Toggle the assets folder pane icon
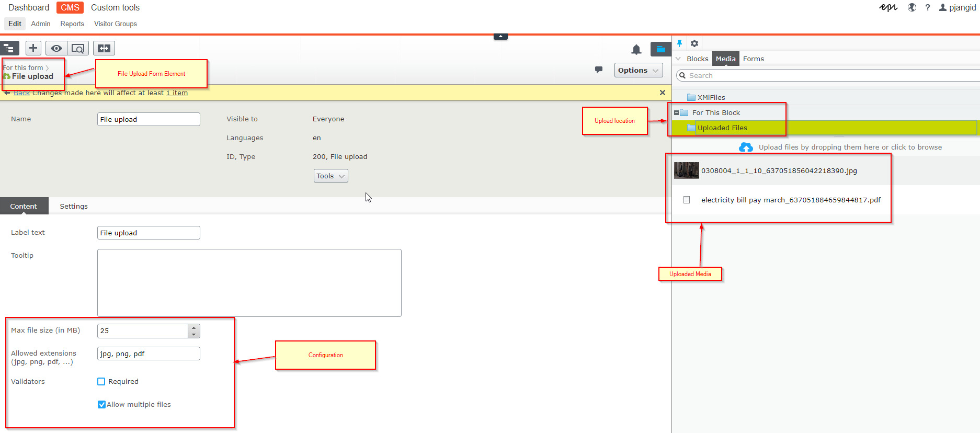980x433 pixels. 660,49
